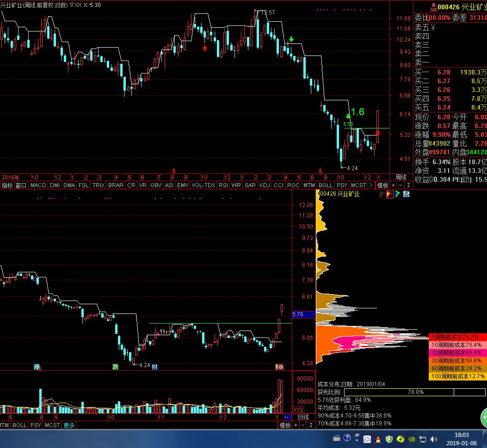Click the 周线 weekly period label
This screenshot has height=448, width=487.
point(401,177)
